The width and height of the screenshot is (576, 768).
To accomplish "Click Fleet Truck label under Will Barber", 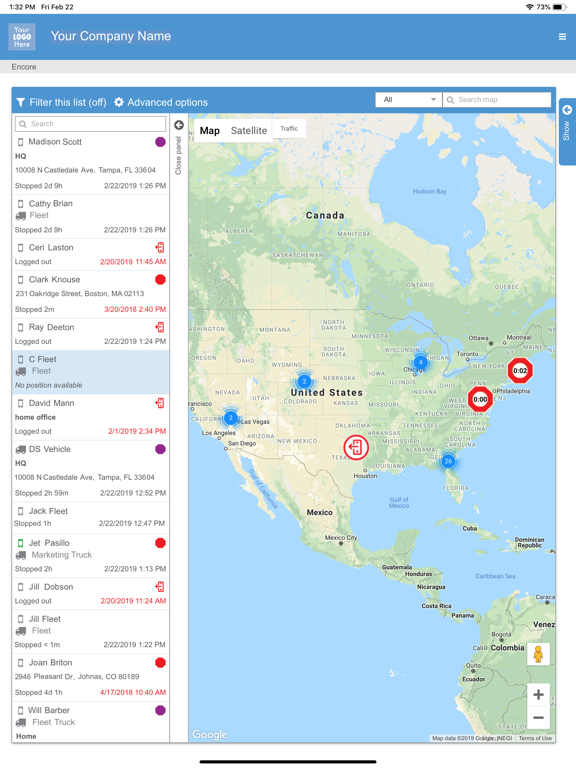I will pyautogui.click(x=53, y=722).
